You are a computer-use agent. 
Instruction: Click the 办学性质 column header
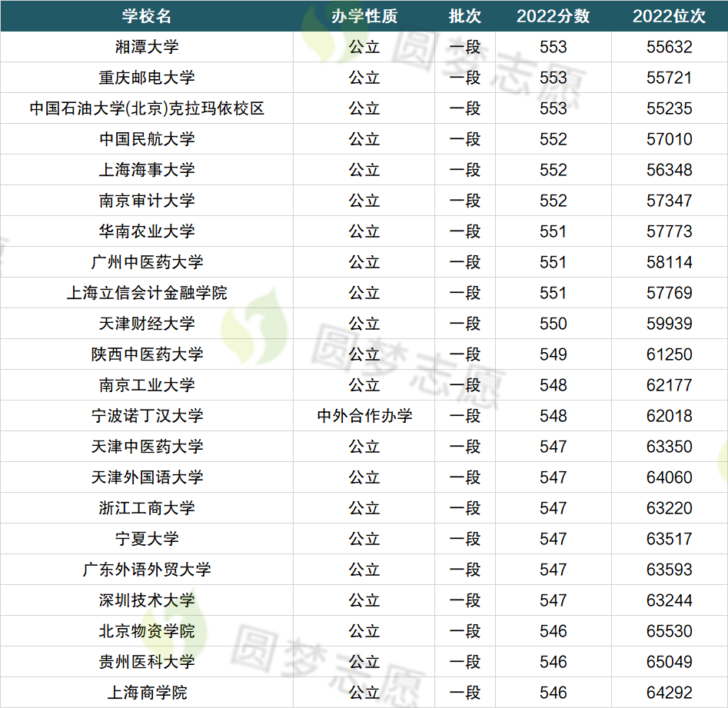click(364, 16)
